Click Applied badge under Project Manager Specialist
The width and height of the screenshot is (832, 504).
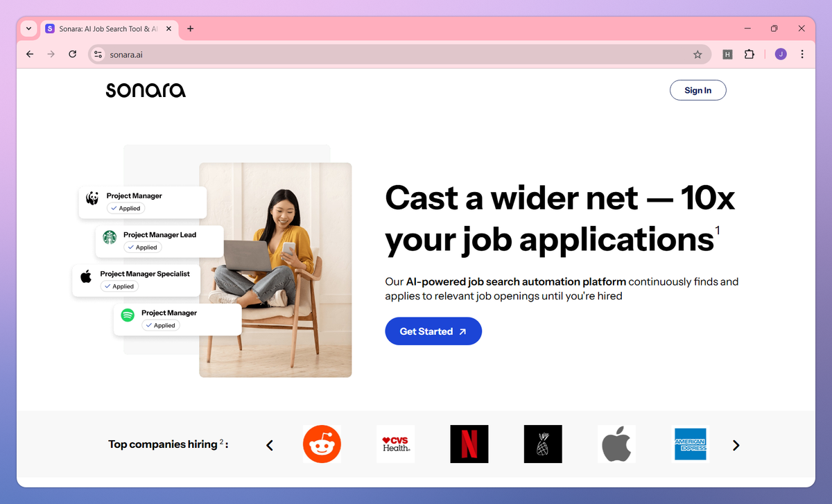pyautogui.click(x=119, y=286)
